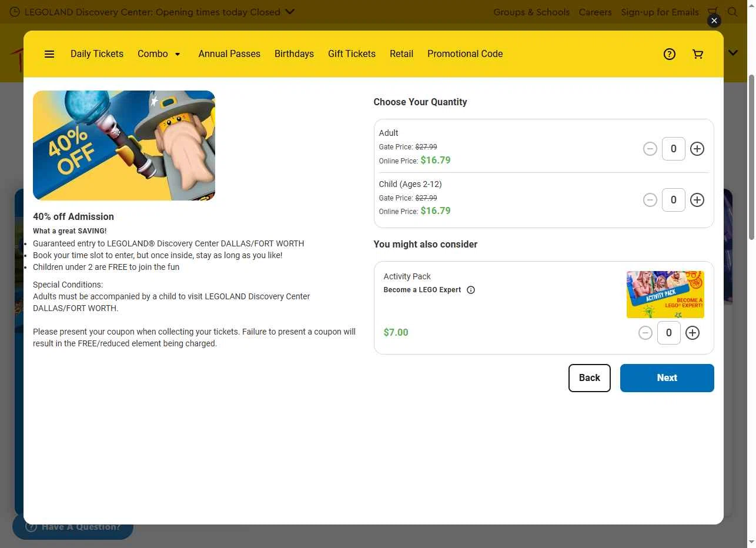Open the hamburger menu icon

click(49, 54)
